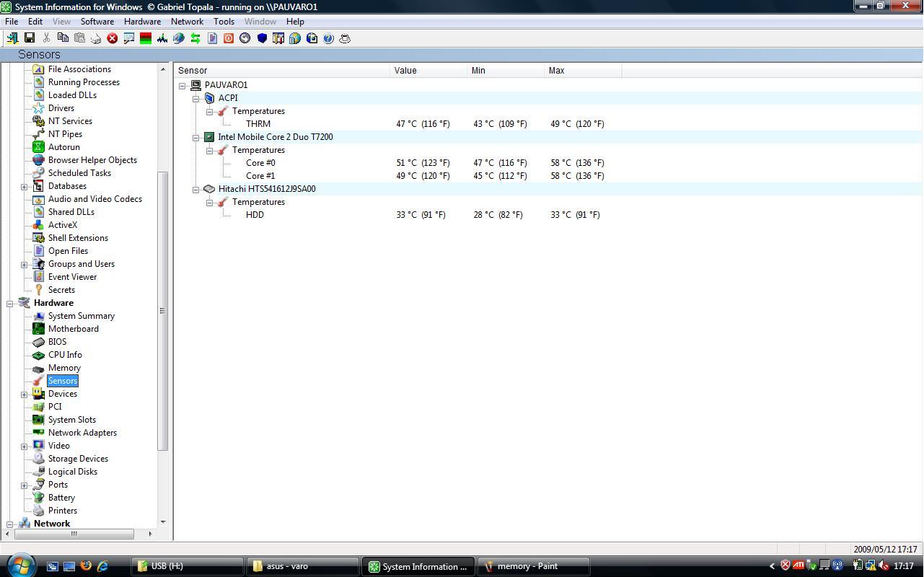The image size is (924, 577).
Task: Select Storage Devices in tree
Action: tap(78, 459)
